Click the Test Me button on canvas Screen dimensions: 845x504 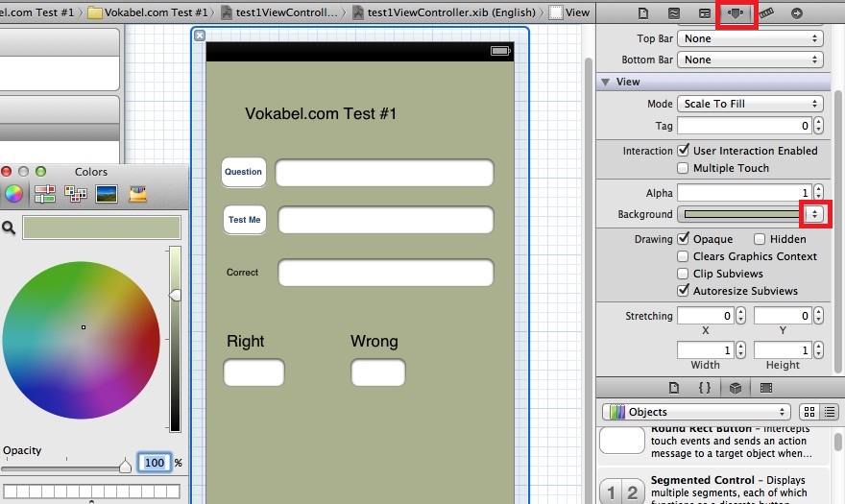[245, 220]
